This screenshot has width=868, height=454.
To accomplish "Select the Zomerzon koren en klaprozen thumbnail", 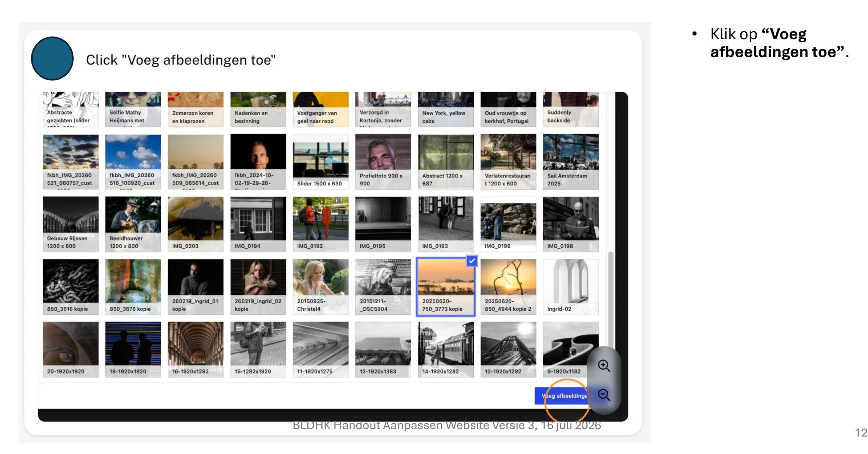I will point(196,110).
